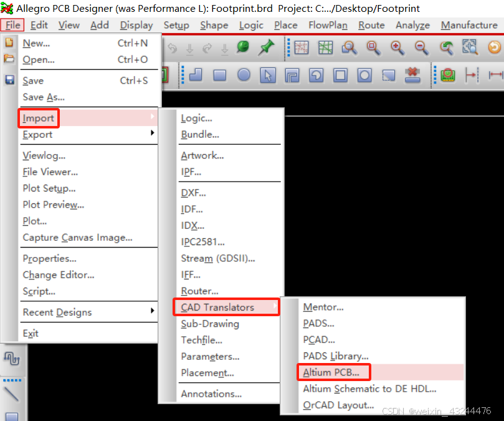Open the Shape menu
504x421 pixels.
(214, 25)
